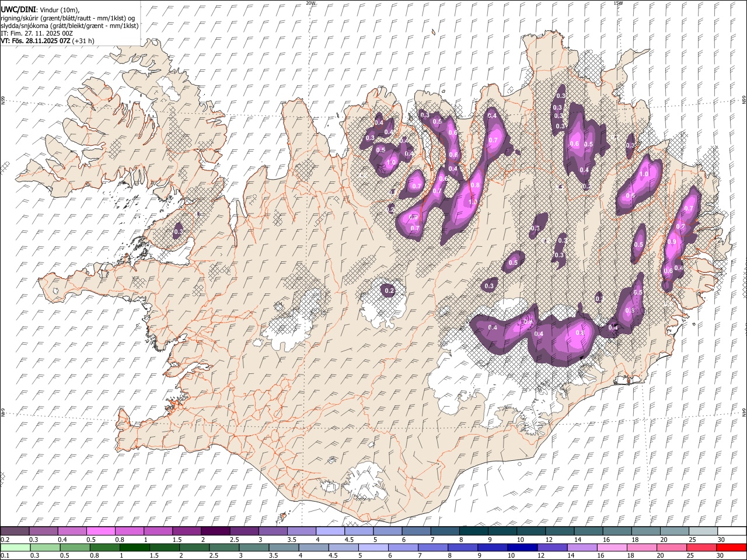Image resolution: width=747 pixels, height=560 pixels.
Task: Pick the light pink 16 rain scale swatch
Action: click(x=612, y=547)
